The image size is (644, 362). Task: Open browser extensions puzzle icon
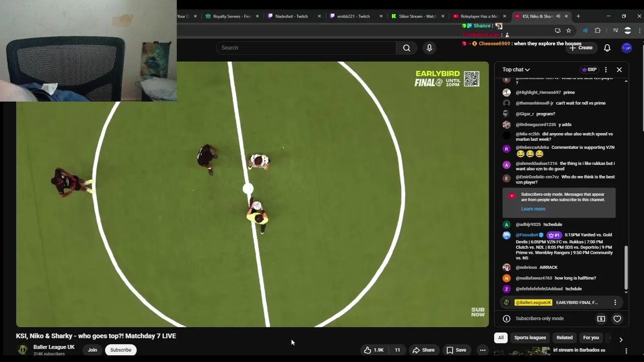click(598, 31)
